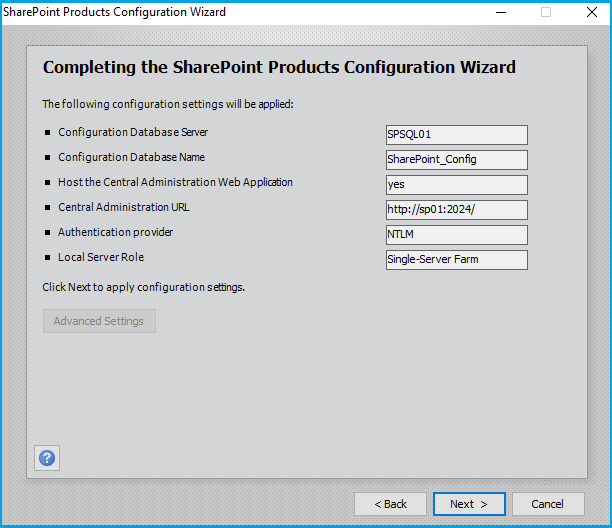Click the 'Completing the SharePoint Products' heading
Viewport: 612px width, 528px height.
tap(279, 68)
